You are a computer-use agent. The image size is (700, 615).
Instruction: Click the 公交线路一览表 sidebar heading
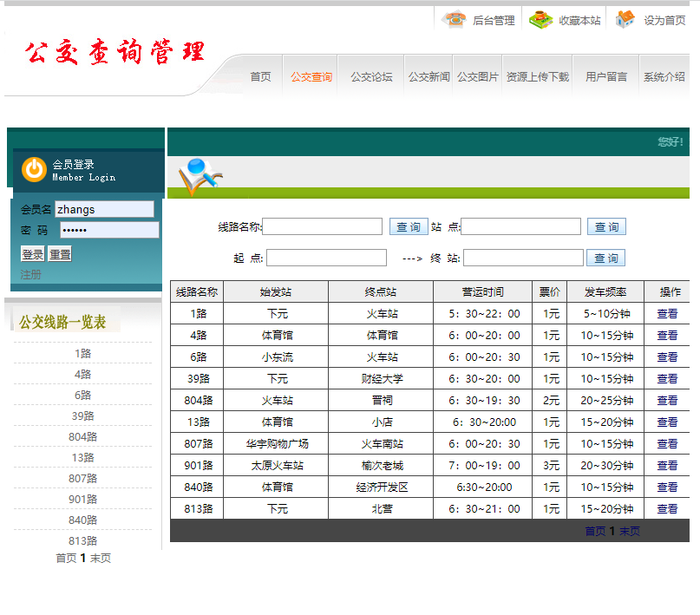point(62,322)
